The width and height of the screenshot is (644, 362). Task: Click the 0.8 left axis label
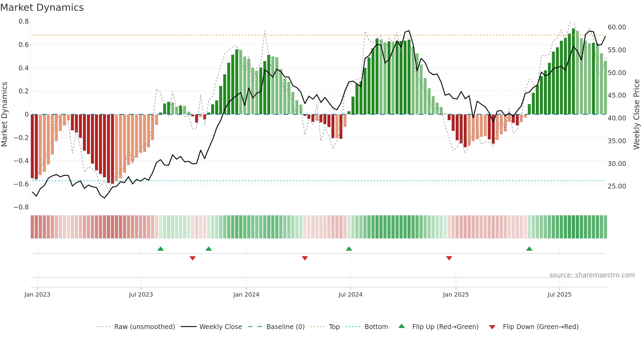point(24,21)
